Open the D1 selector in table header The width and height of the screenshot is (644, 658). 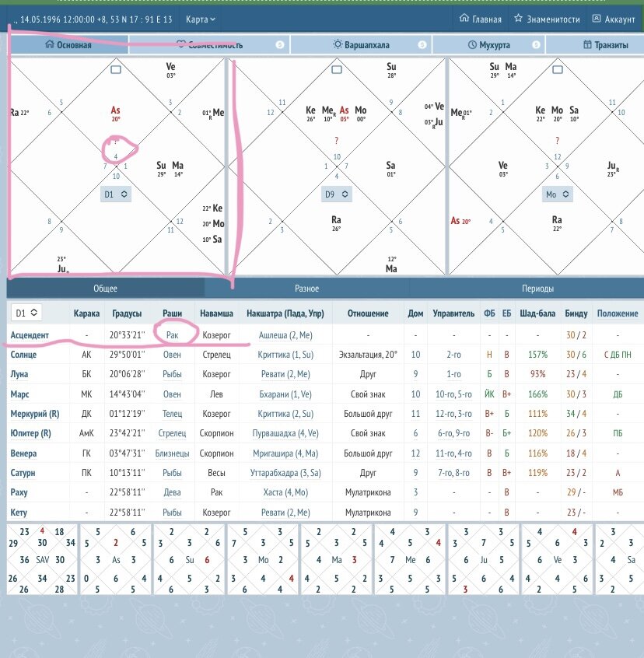[26, 313]
